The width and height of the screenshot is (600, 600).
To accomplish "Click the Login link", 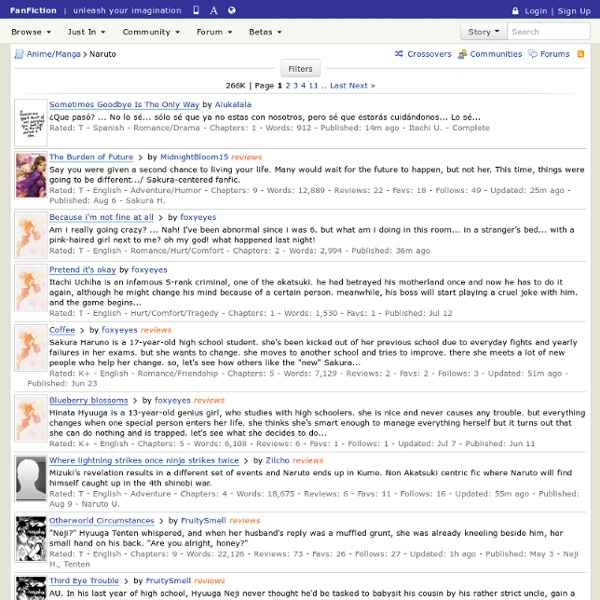I will click(536, 11).
